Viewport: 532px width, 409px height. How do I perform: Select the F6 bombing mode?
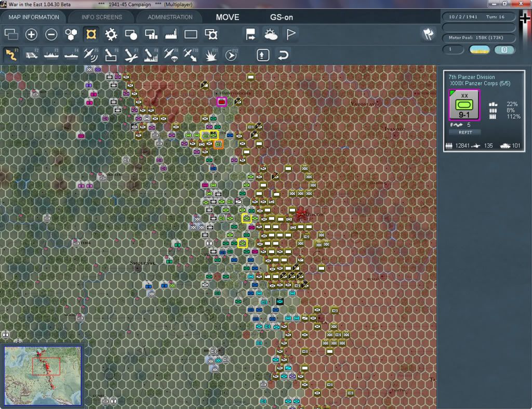tap(111, 55)
